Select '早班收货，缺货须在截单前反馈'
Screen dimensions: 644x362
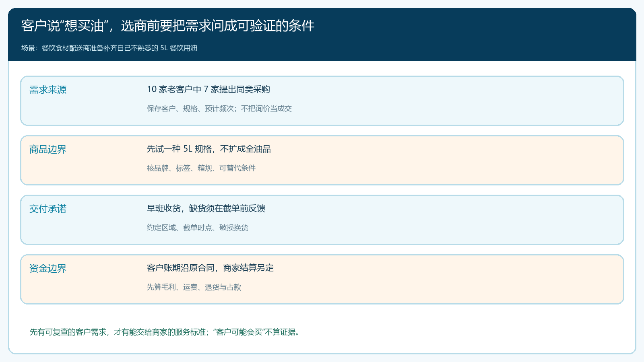point(206,208)
